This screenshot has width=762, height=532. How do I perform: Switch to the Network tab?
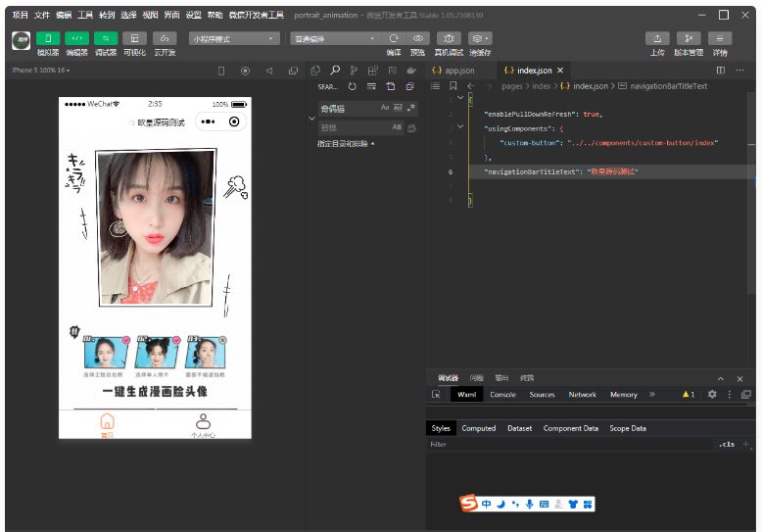point(582,395)
